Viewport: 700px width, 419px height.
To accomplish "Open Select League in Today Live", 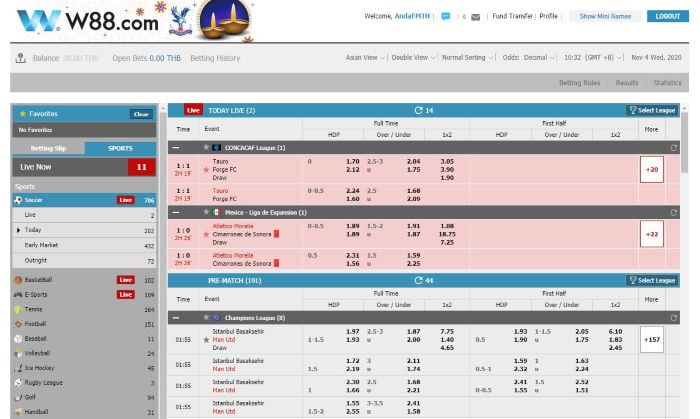I will (652, 110).
